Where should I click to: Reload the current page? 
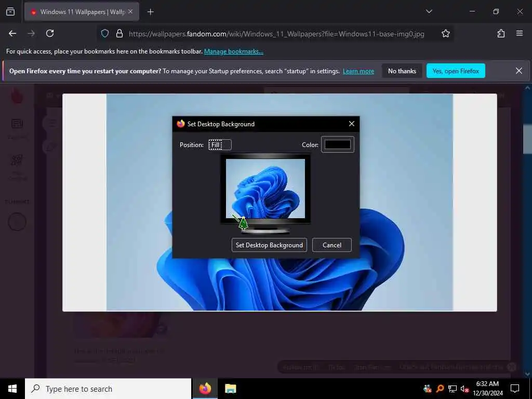[50, 33]
